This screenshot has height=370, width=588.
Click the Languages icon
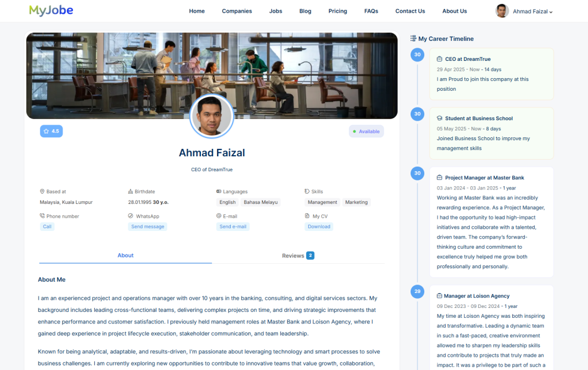(219, 191)
